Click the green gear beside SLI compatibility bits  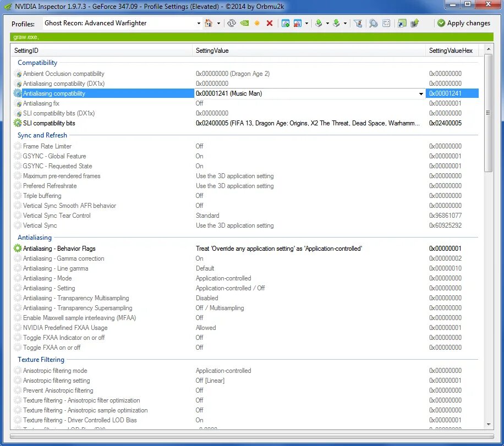click(18, 123)
